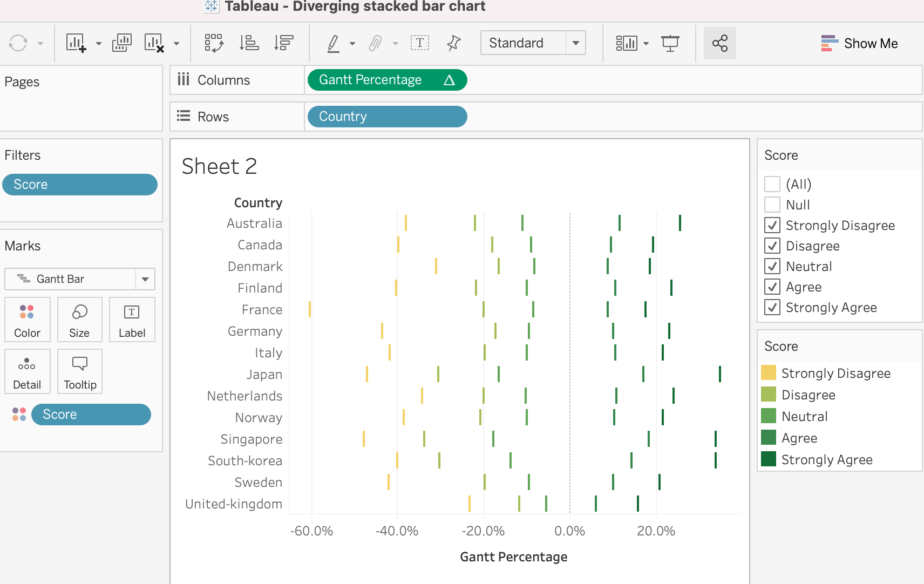Open the Standard fit dropdown
This screenshot has width=924, height=584.
point(576,43)
